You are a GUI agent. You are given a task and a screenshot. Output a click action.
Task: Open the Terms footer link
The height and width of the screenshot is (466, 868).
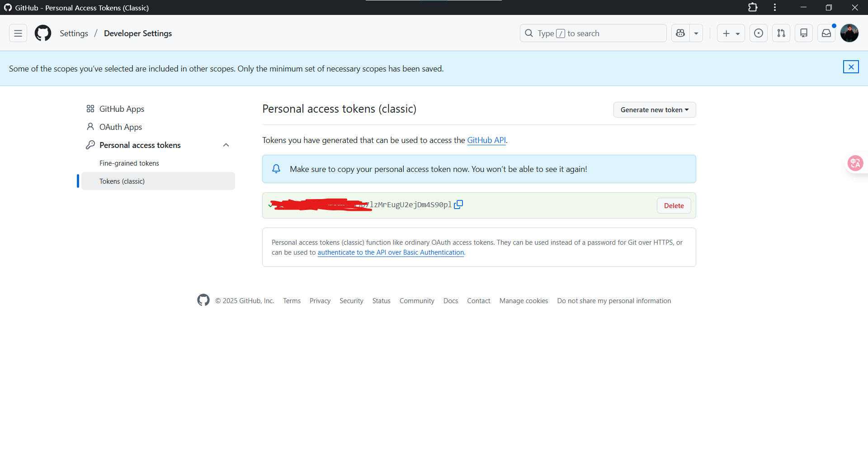pos(292,301)
